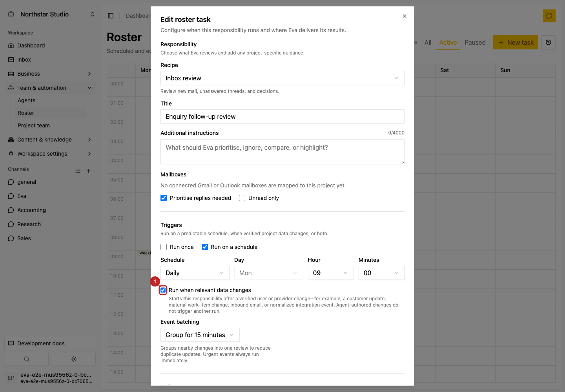Image resolution: width=565 pixels, height=392 pixels.
Task: Disable Run when relevant data changes
Action: click(163, 290)
